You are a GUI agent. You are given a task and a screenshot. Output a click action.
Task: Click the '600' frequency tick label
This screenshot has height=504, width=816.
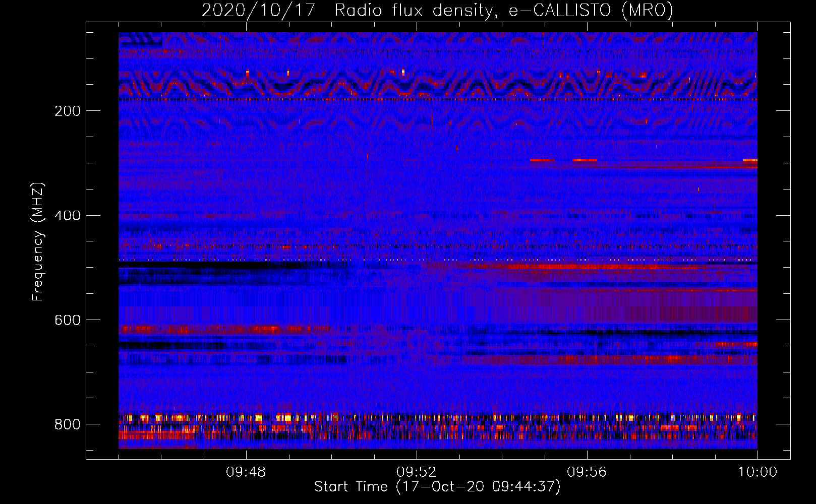[x=68, y=321]
